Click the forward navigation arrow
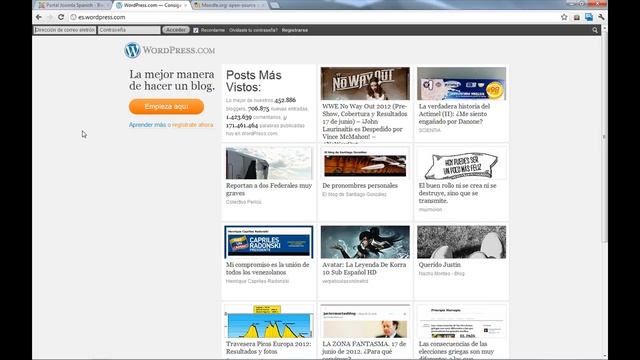Viewport: 640px width, 360px height. coord(49,17)
